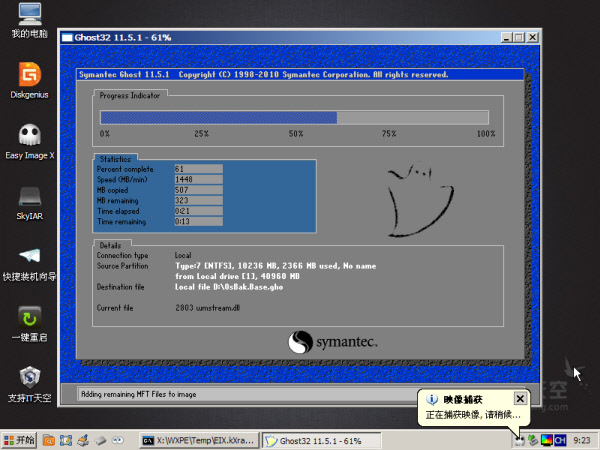Select the fifth quick launch icon

click(117, 440)
